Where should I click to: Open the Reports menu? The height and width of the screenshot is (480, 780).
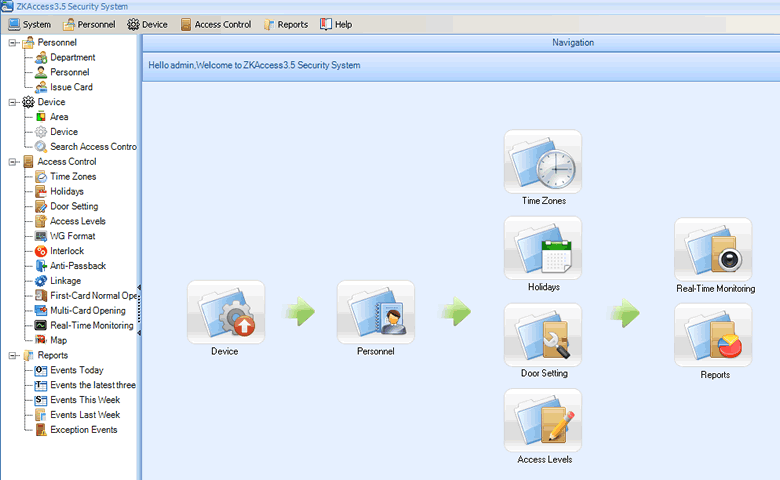pos(286,24)
